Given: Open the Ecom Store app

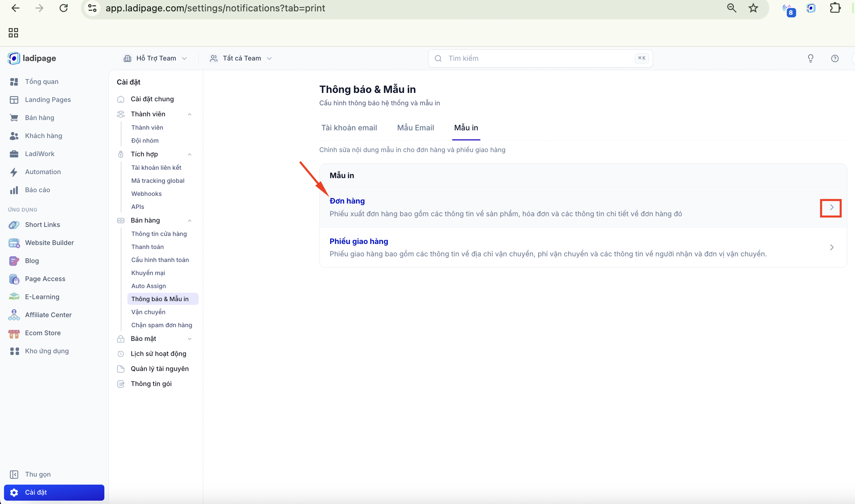Looking at the screenshot, I should [43, 333].
